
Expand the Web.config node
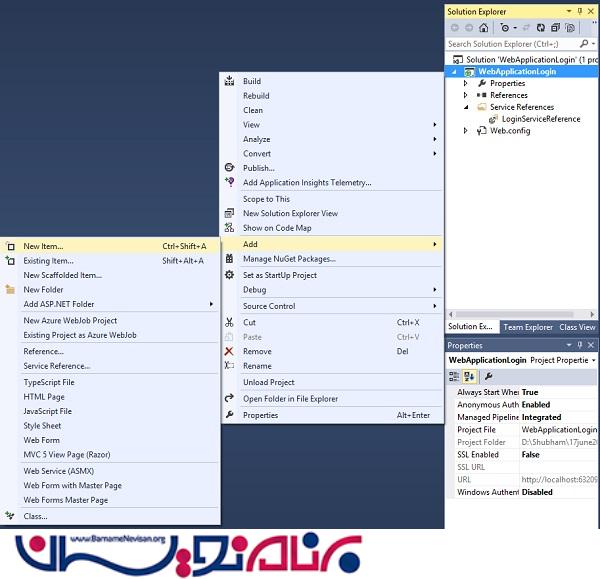click(x=466, y=131)
